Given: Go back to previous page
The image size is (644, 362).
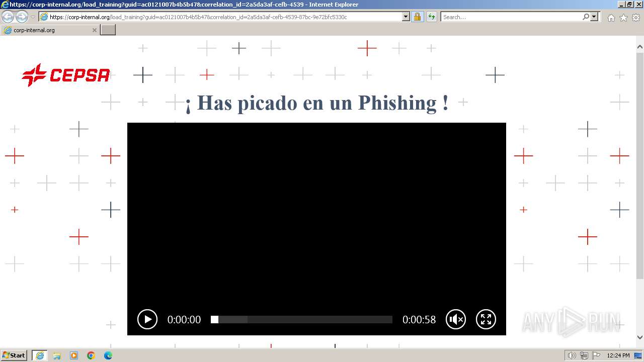Looking at the screenshot, I should pyautogui.click(x=8, y=17).
